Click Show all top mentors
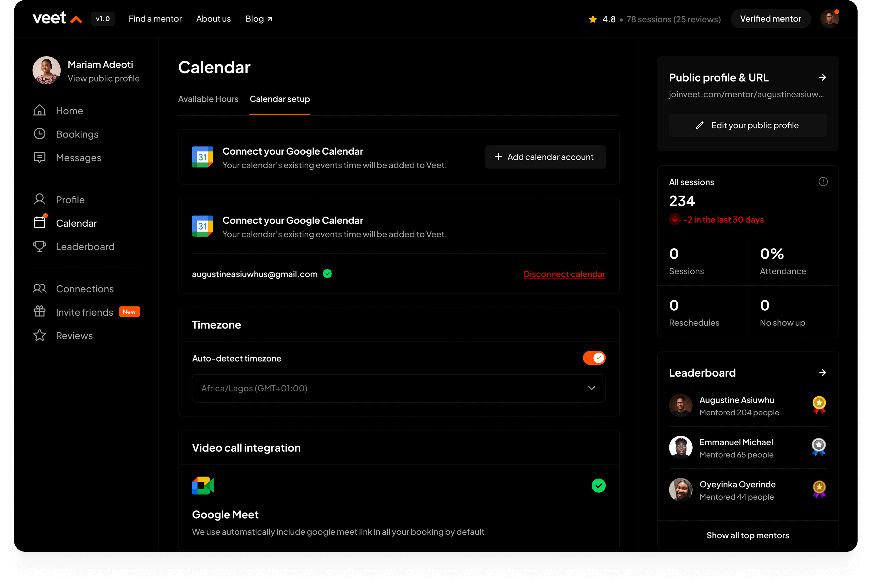The width and height of the screenshot is (871, 588). (747, 535)
